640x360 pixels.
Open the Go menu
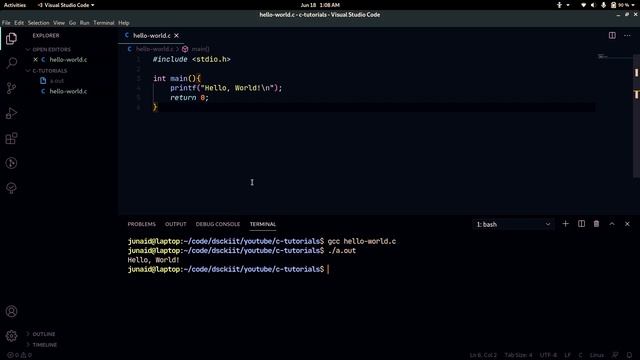[72, 23]
